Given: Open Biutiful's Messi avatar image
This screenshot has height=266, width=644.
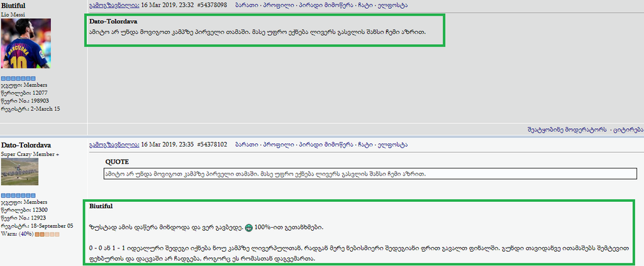Looking at the screenshot, I should coord(26,43).
